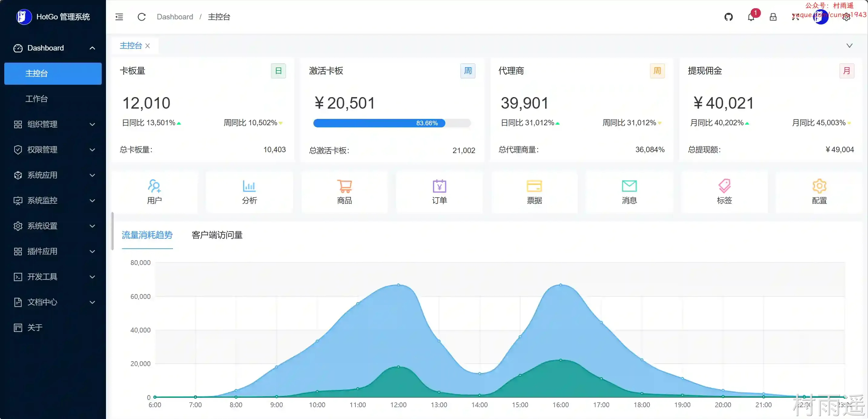Open the 用户 shortcut card
The height and width of the screenshot is (419, 868).
[x=154, y=192]
